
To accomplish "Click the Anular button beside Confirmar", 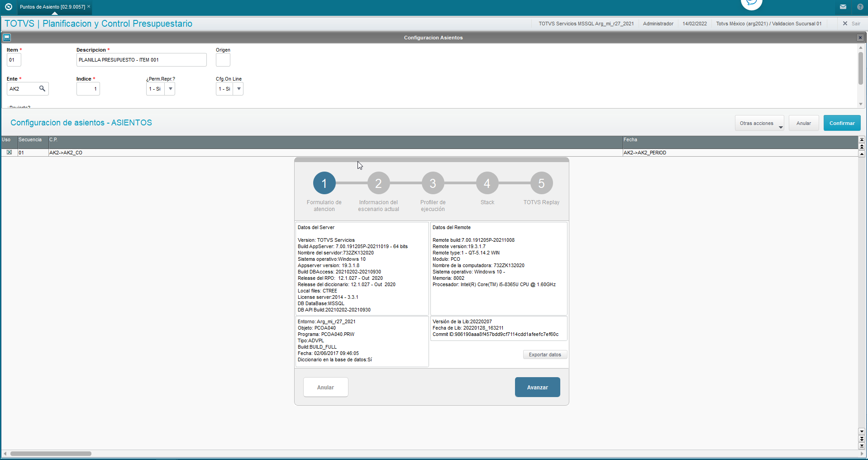I will point(804,123).
